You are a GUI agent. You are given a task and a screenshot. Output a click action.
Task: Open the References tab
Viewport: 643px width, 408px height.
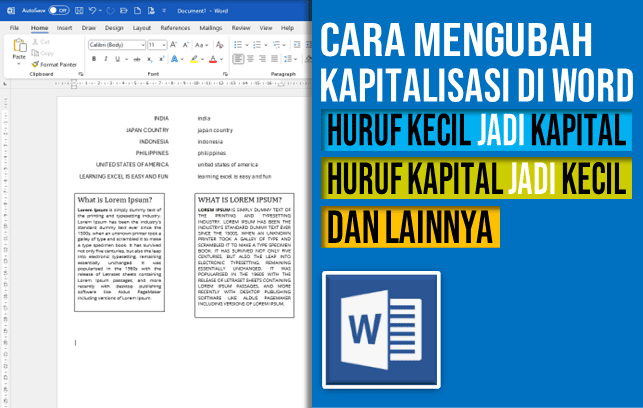[x=175, y=28]
